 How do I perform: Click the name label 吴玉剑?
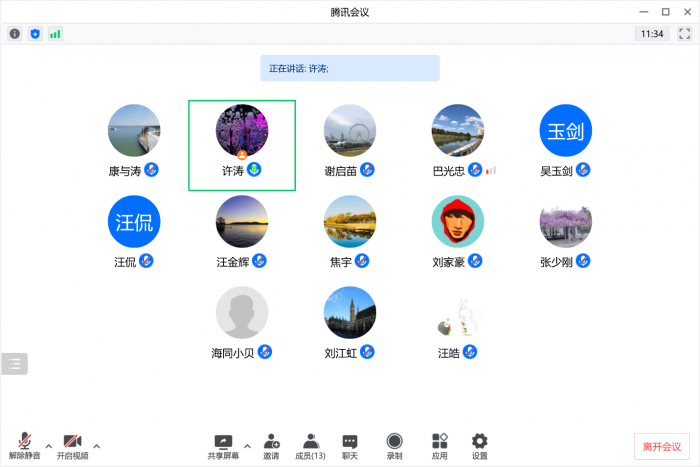pos(556,171)
